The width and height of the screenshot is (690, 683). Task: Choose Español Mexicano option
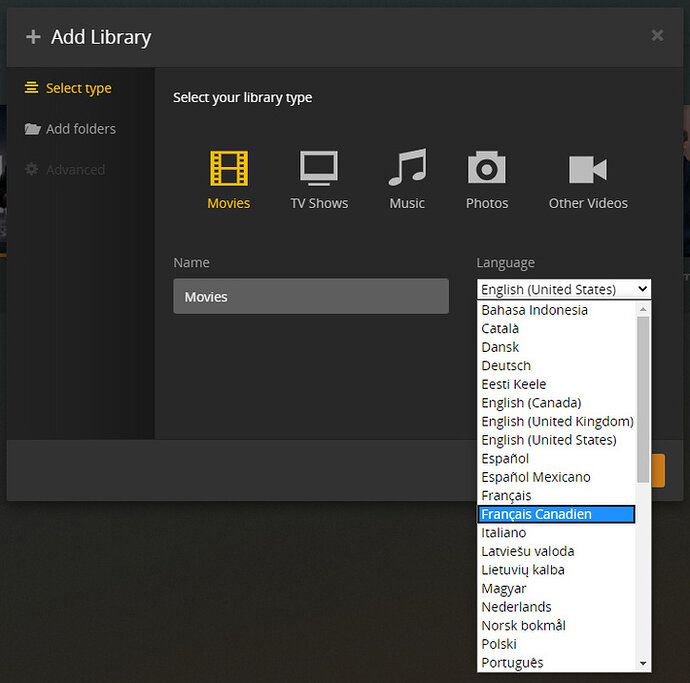556,477
